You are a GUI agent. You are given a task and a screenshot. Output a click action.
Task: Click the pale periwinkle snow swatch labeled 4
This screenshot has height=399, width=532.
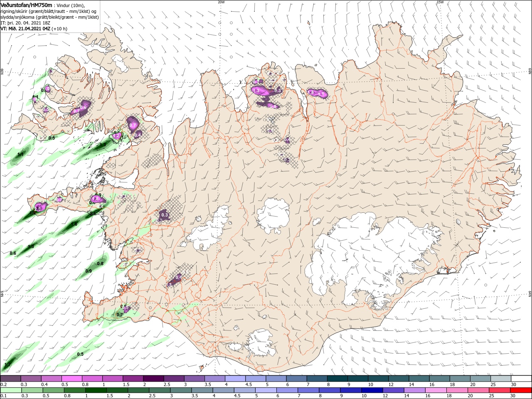pos(235,378)
